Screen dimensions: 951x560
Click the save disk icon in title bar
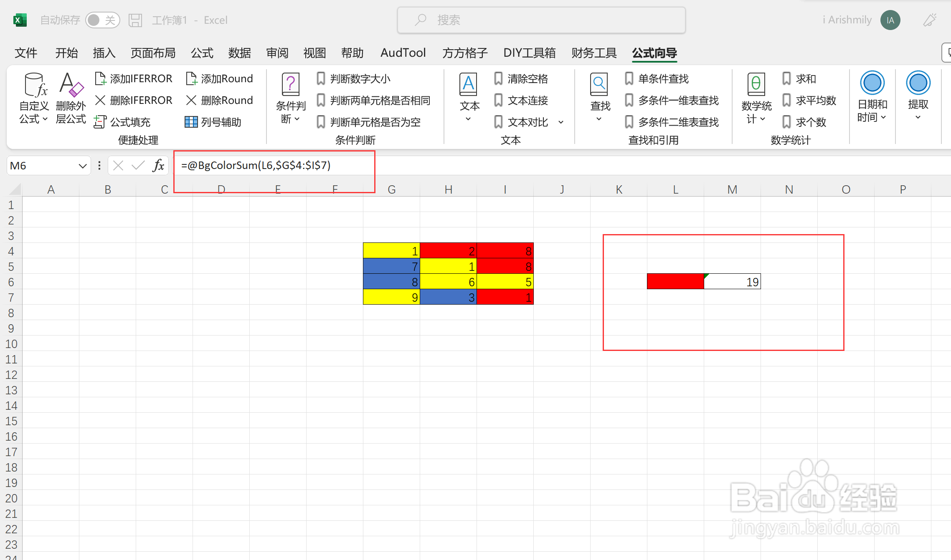135,20
